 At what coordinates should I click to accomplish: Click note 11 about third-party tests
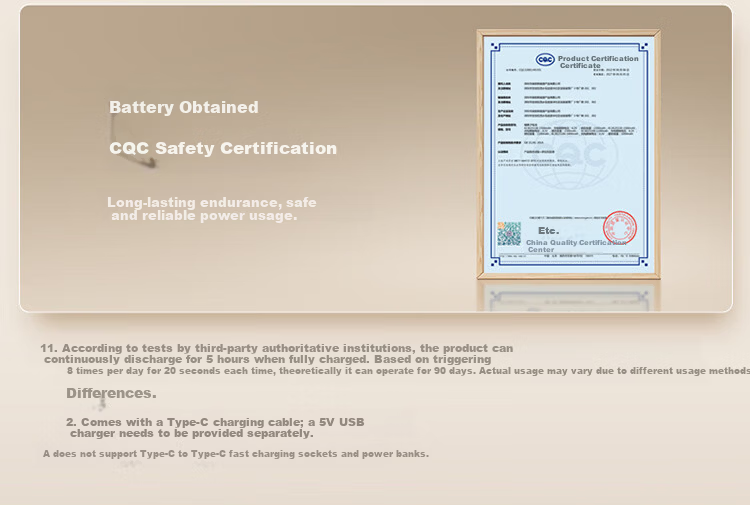click(x=276, y=353)
